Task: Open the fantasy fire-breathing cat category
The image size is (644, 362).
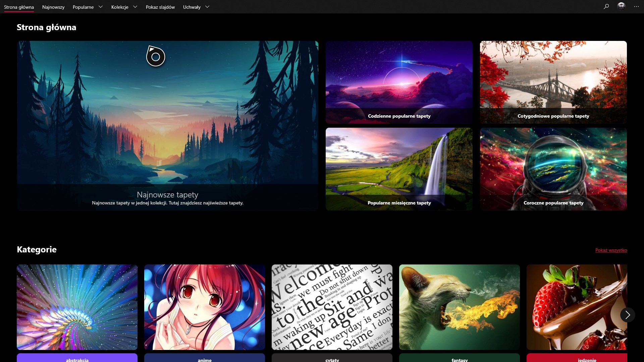Action: click(x=459, y=307)
